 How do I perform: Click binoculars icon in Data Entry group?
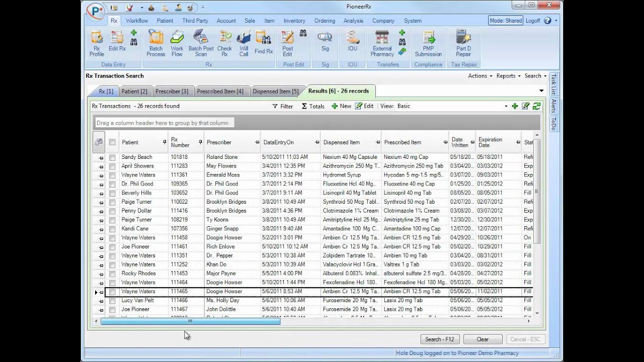[x=134, y=42]
